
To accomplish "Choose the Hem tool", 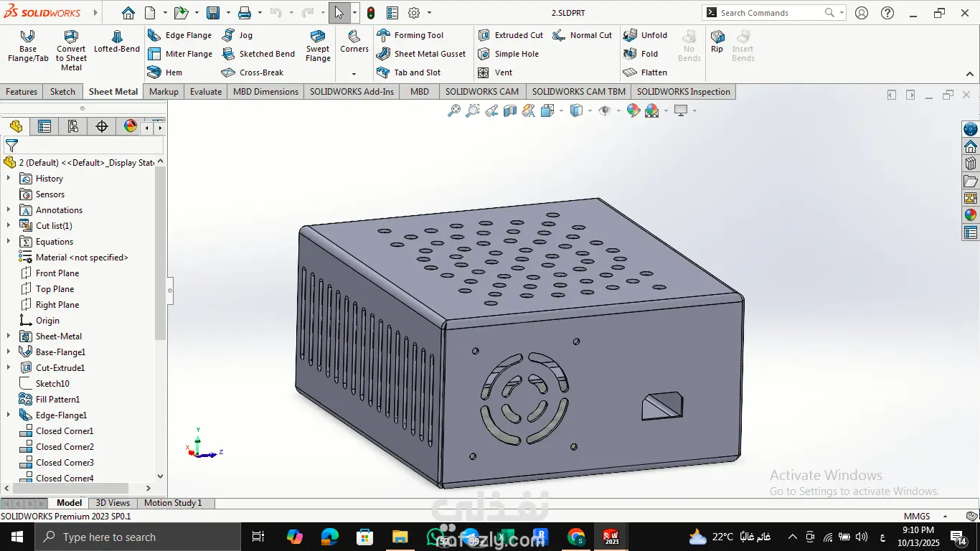I will pyautogui.click(x=165, y=72).
